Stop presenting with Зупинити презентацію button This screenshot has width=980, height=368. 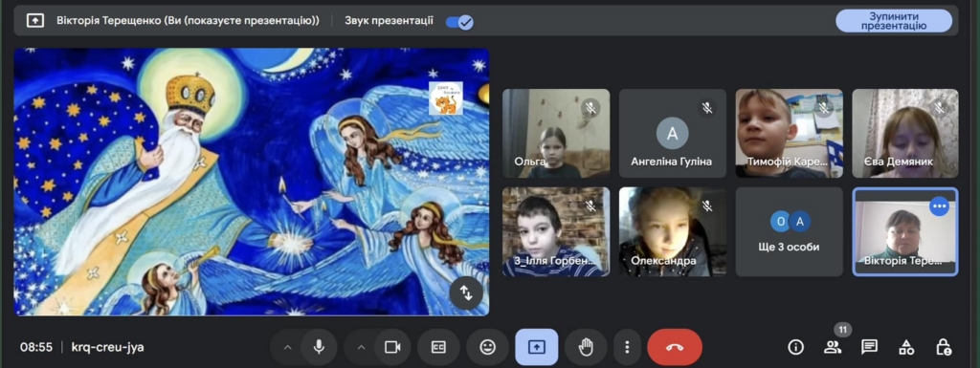click(x=894, y=21)
